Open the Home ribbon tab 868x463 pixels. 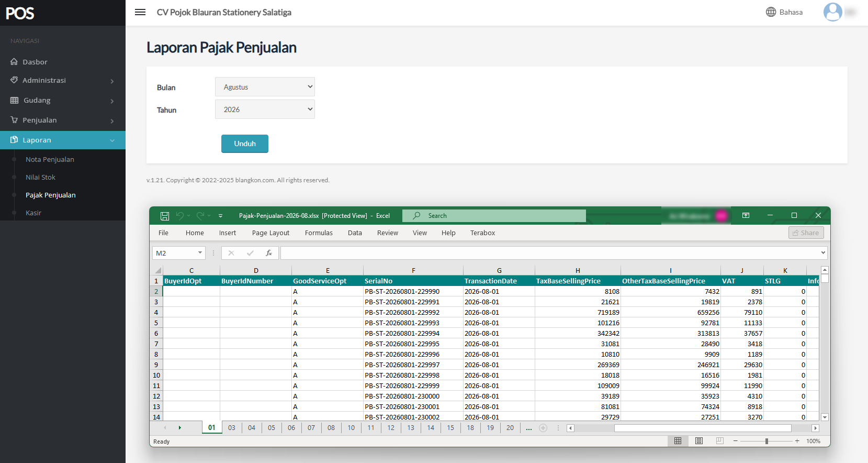195,233
